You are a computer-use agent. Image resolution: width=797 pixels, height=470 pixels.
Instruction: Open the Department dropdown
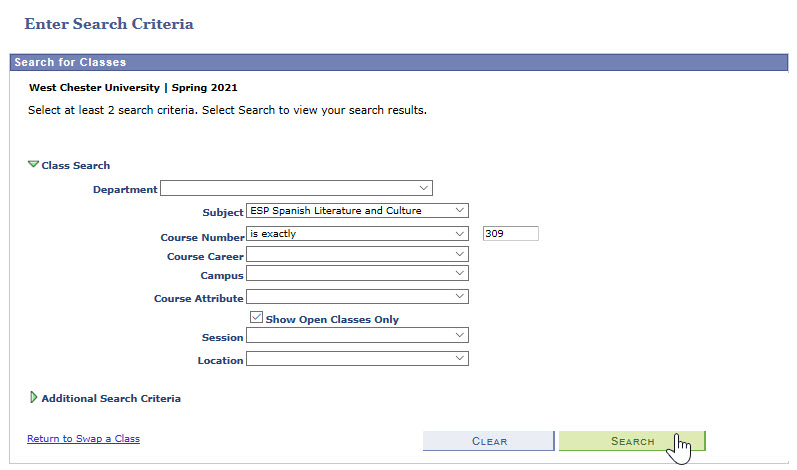pyautogui.click(x=296, y=188)
